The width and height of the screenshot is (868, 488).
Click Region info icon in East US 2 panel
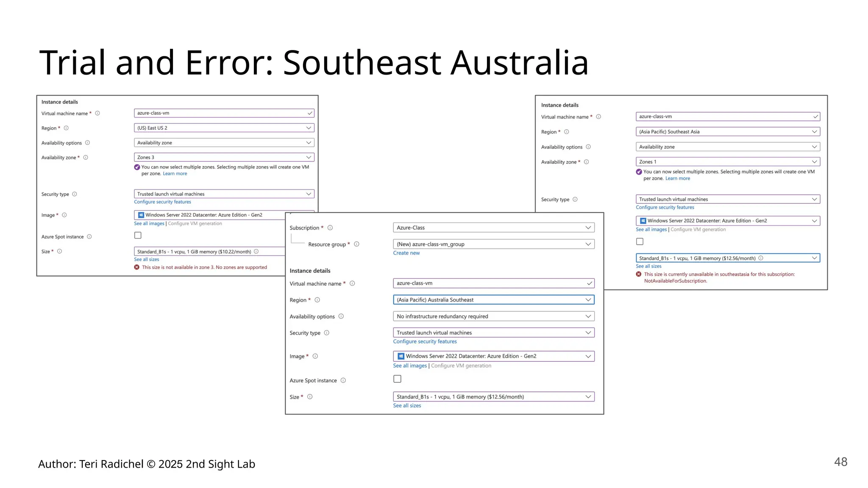pos(66,128)
